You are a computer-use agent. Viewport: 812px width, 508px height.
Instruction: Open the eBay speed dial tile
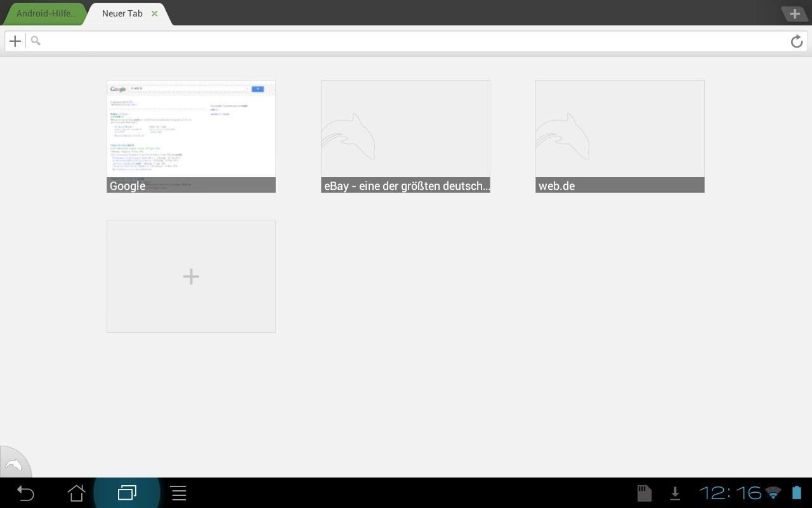405,137
